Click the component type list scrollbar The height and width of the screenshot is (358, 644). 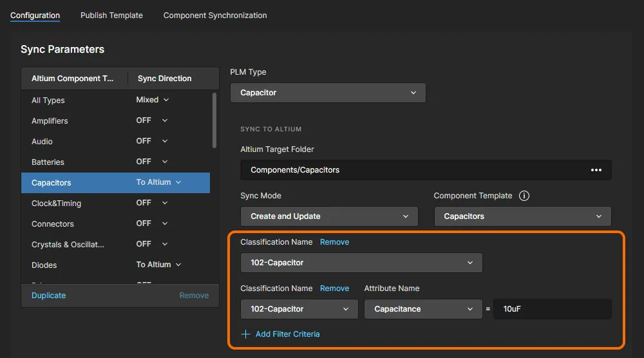[214, 119]
